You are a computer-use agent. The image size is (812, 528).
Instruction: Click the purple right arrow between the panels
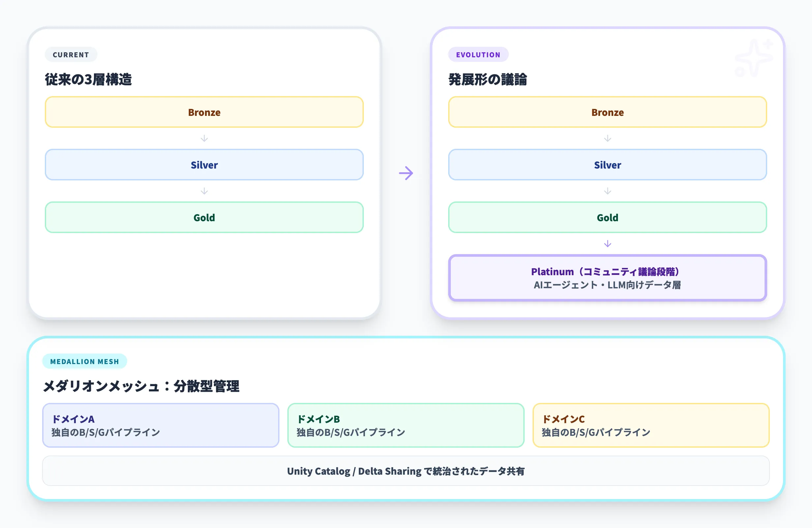406,173
